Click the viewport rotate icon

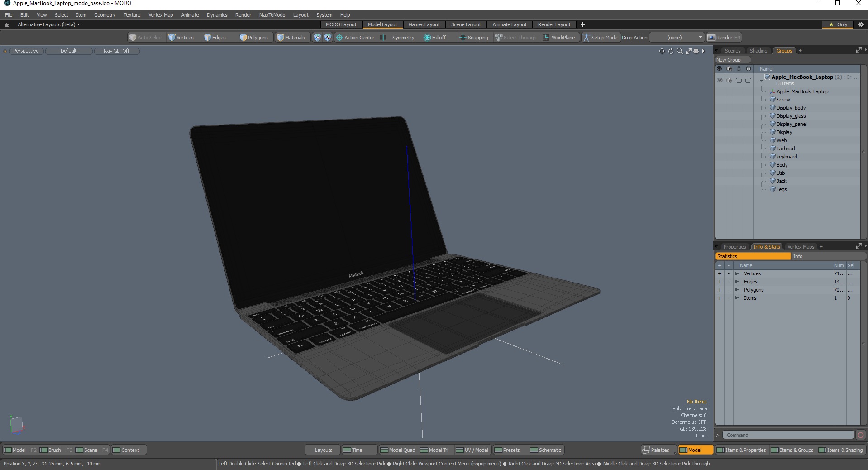671,51
